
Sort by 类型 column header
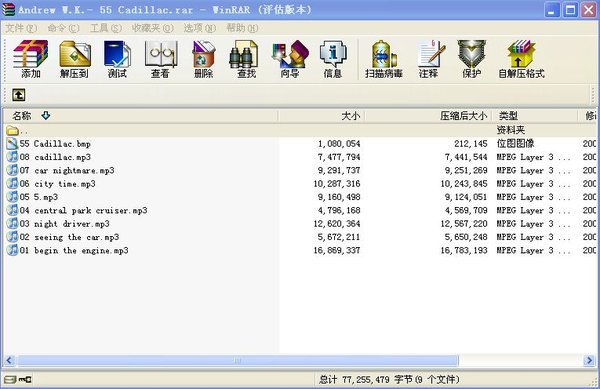pyautogui.click(x=535, y=116)
